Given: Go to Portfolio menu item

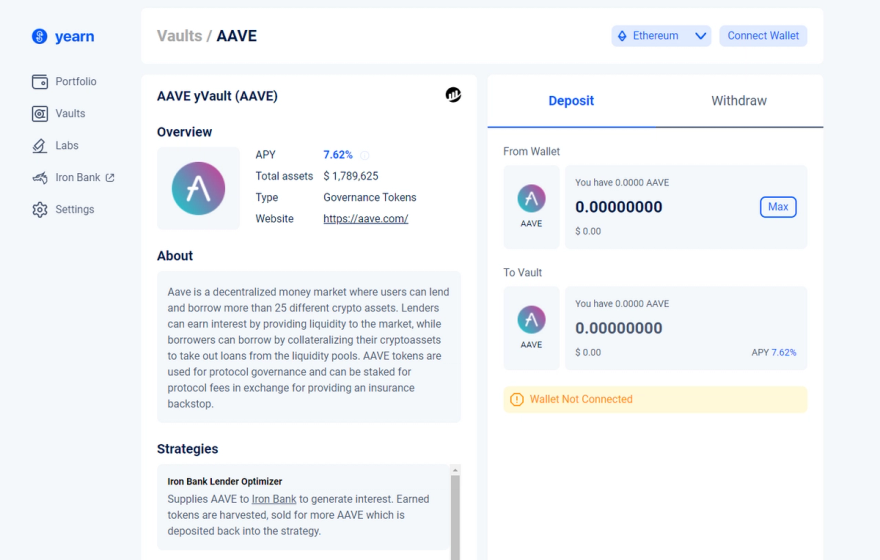Looking at the screenshot, I should click(76, 82).
